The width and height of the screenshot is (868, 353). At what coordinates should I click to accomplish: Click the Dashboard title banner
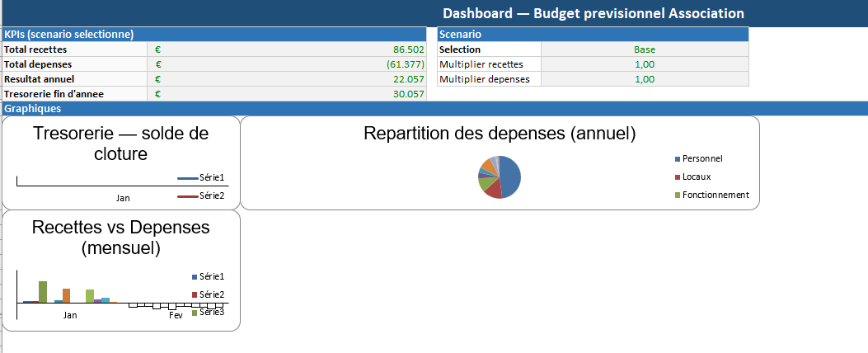[x=593, y=13]
